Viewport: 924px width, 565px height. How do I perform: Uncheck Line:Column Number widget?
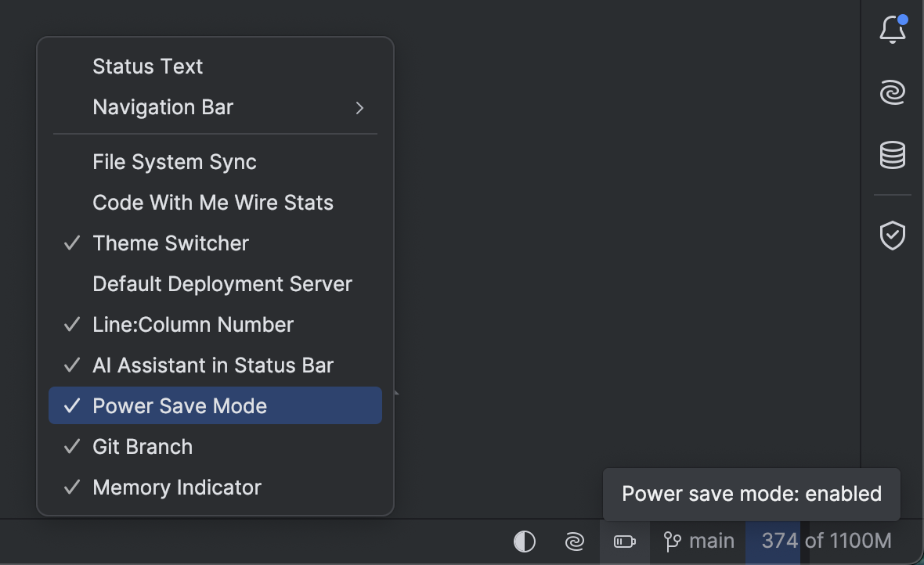tap(193, 325)
